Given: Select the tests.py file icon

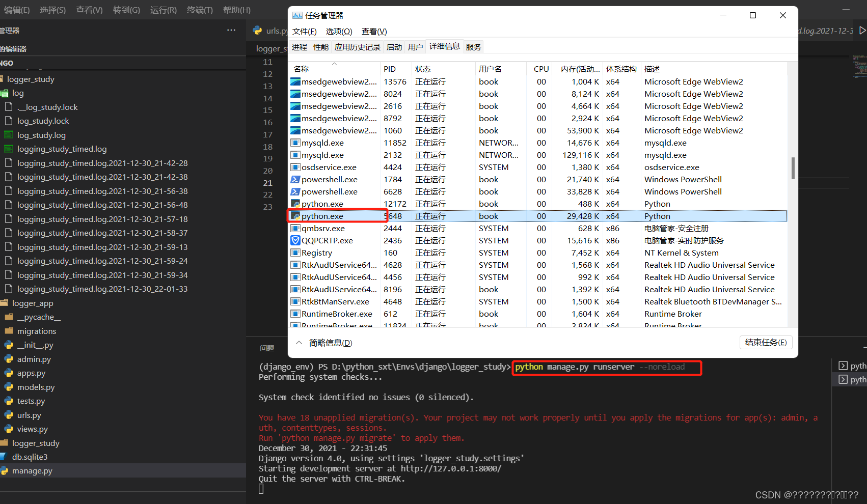Looking at the screenshot, I should pos(9,401).
